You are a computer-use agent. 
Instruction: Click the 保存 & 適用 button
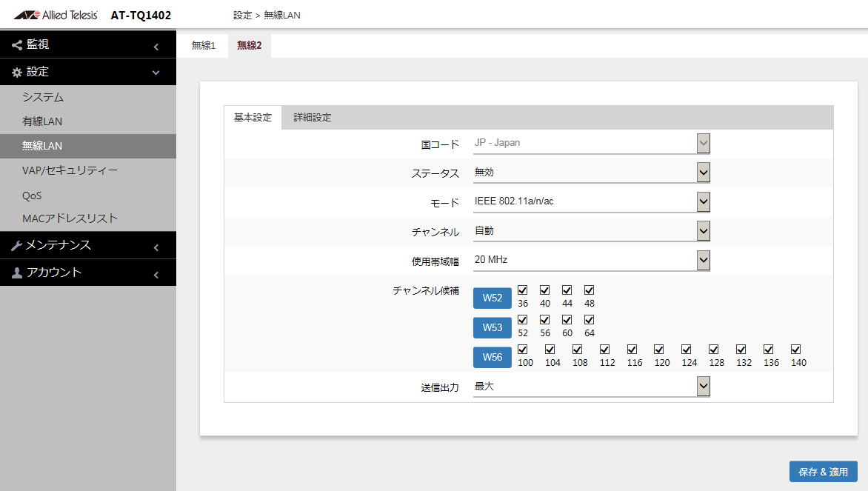[823, 472]
